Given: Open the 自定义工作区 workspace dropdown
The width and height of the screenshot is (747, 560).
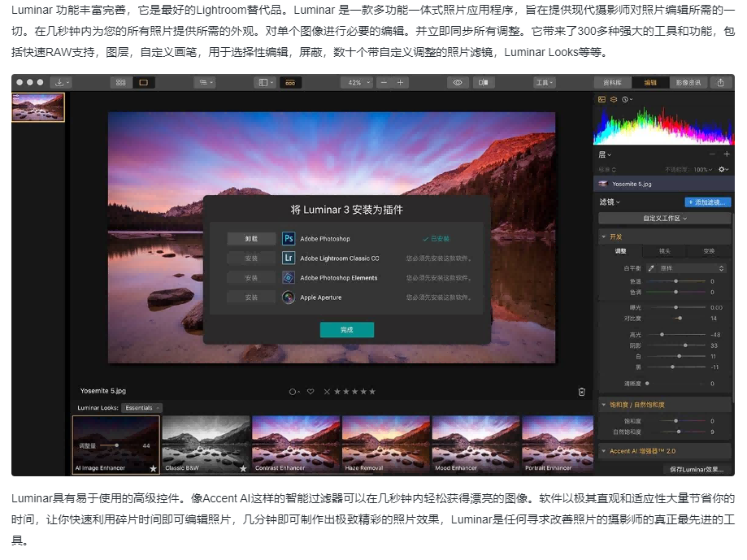Looking at the screenshot, I should point(665,218).
